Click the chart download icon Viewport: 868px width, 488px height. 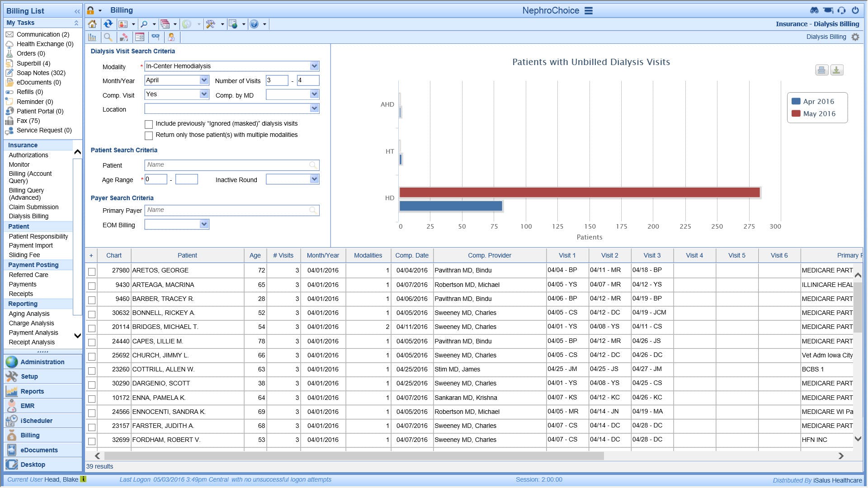(837, 70)
